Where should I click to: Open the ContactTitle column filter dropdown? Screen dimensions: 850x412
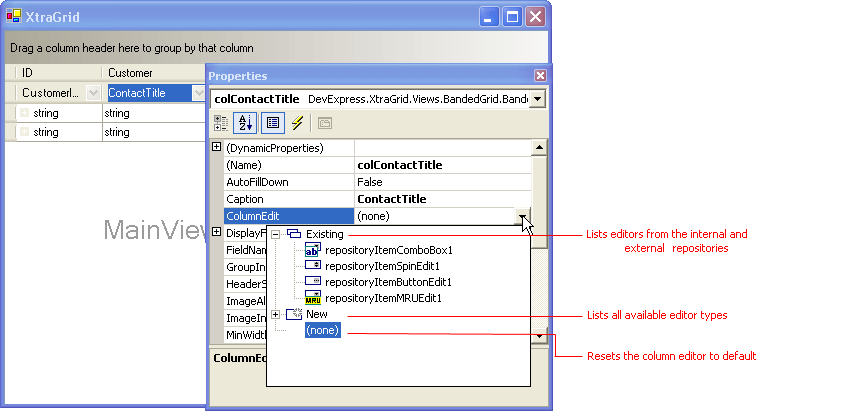(198, 93)
